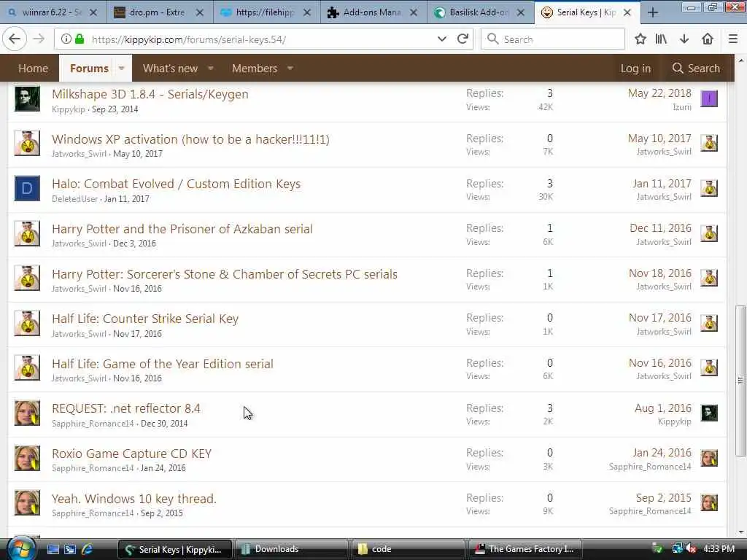
Task: Click Sapphire_Romance14 avatar beside Roxio thread
Action: pos(27,458)
